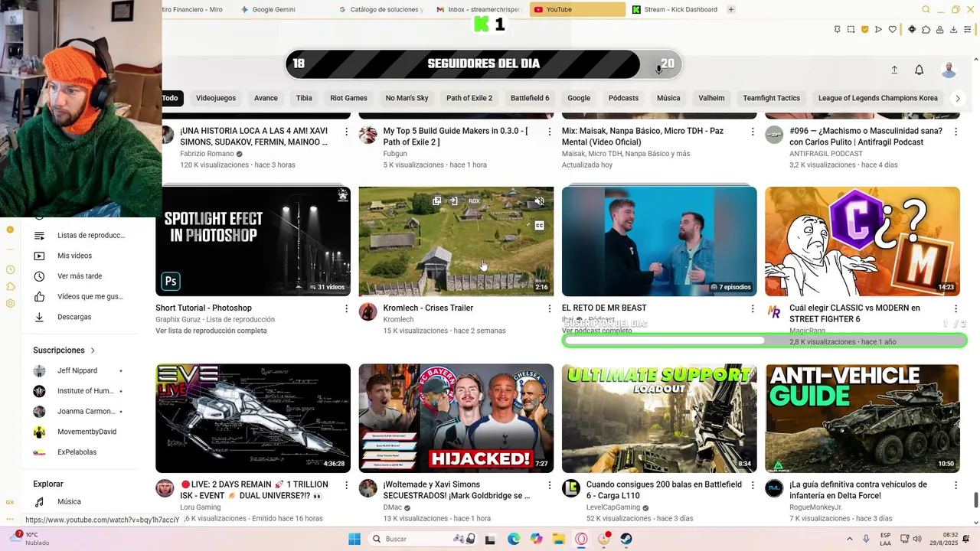Click the browser pin icon in toolbar
The width and height of the screenshot is (980, 551).
click(x=837, y=30)
